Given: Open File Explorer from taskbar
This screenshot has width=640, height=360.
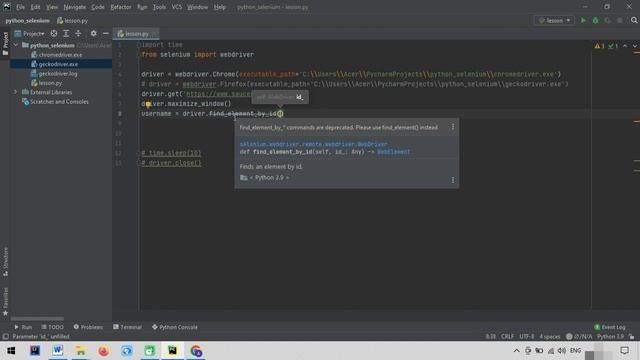Looking at the screenshot, I should 81,351.
